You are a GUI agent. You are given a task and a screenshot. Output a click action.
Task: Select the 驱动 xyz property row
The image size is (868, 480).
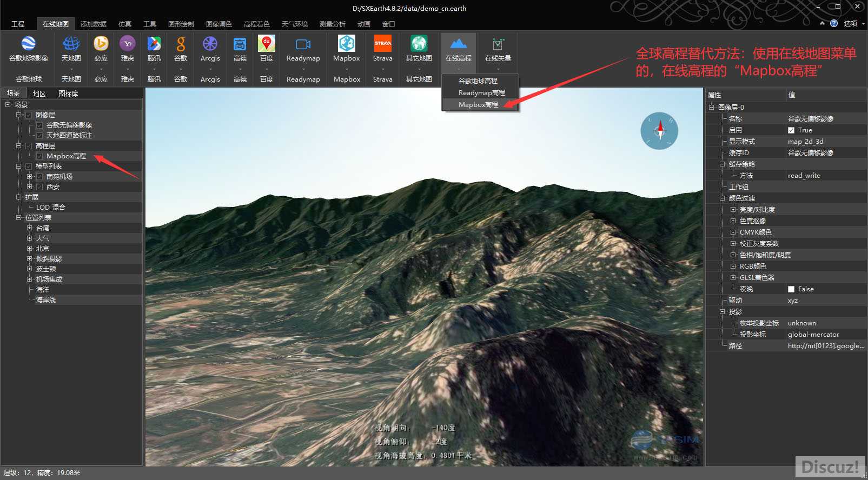(x=786, y=301)
